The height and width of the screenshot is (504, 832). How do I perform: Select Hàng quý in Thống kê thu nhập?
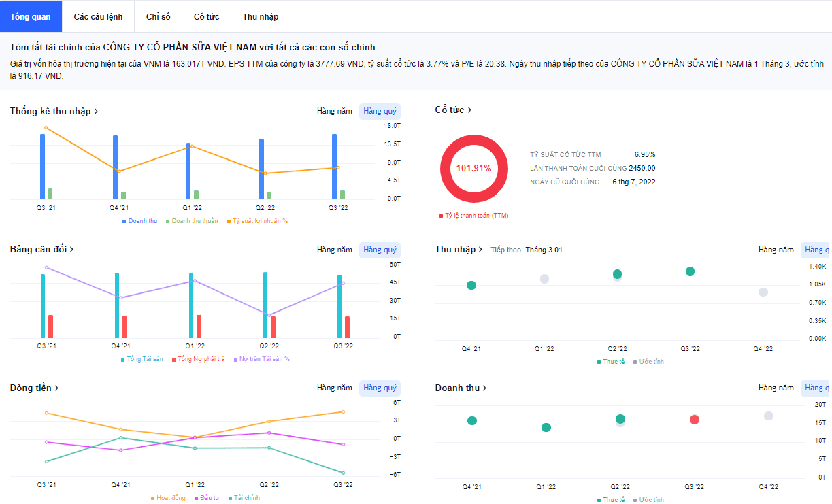pyautogui.click(x=380, y=111)
